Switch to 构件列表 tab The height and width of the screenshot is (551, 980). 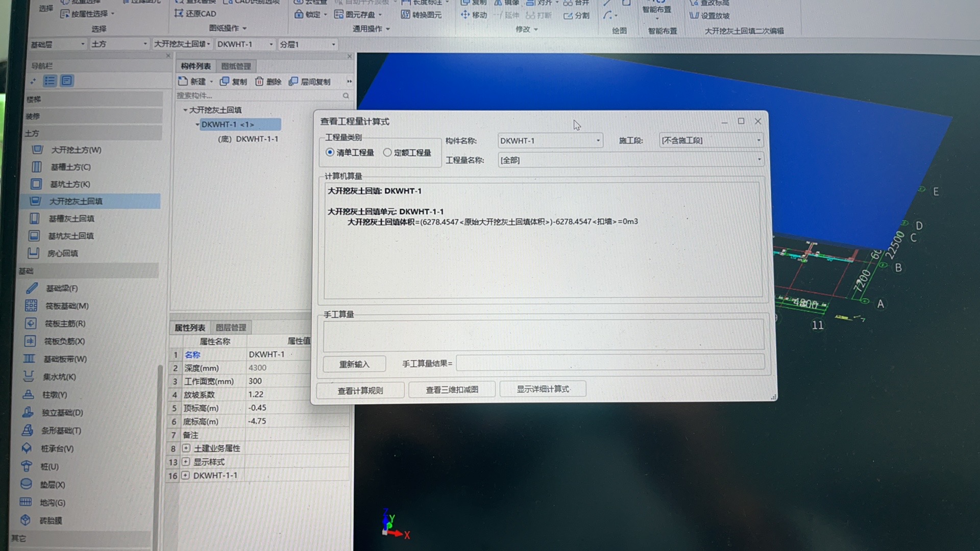[x=195, y=66]
